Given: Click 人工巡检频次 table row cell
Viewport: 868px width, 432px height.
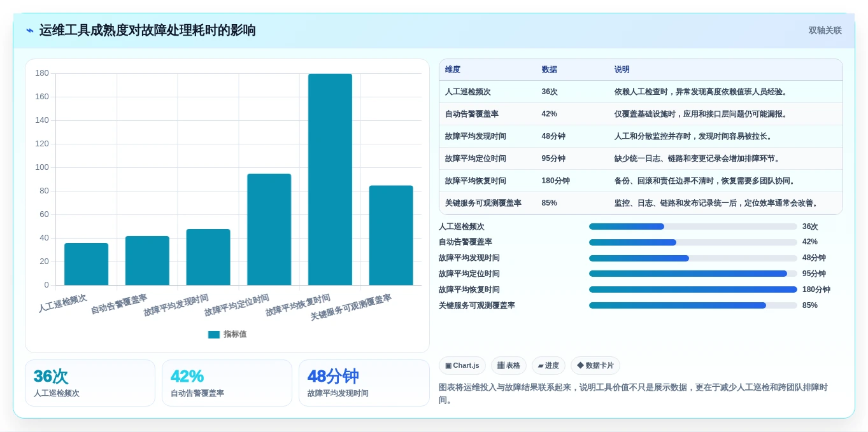Looking at the screenshot, I should (467, 92).
